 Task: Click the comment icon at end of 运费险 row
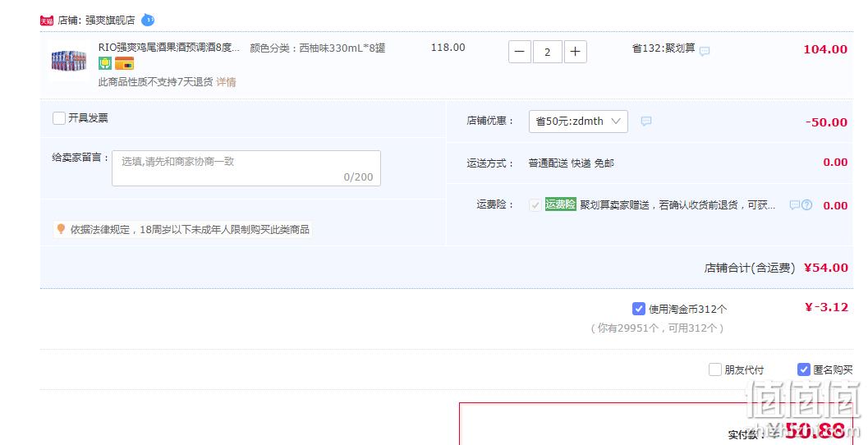(x=794, y=204)
